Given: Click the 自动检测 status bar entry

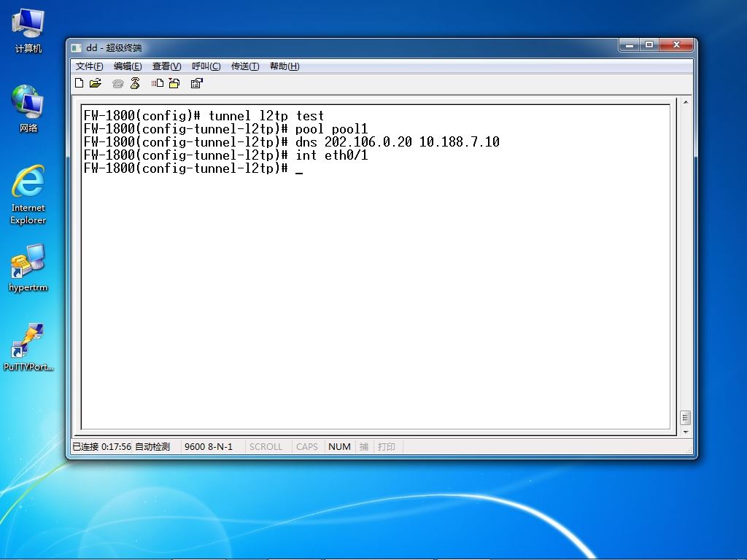Looking at the screenshot, I should tap(152, 447).
